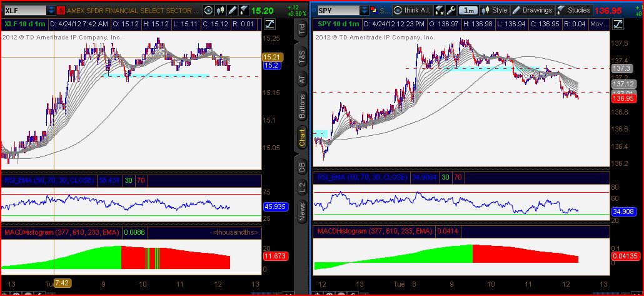Viewport: 644px width, 296px height.
Task: Click the 7:42 time marker on XLF axis
Action: (x=63, y=283)
